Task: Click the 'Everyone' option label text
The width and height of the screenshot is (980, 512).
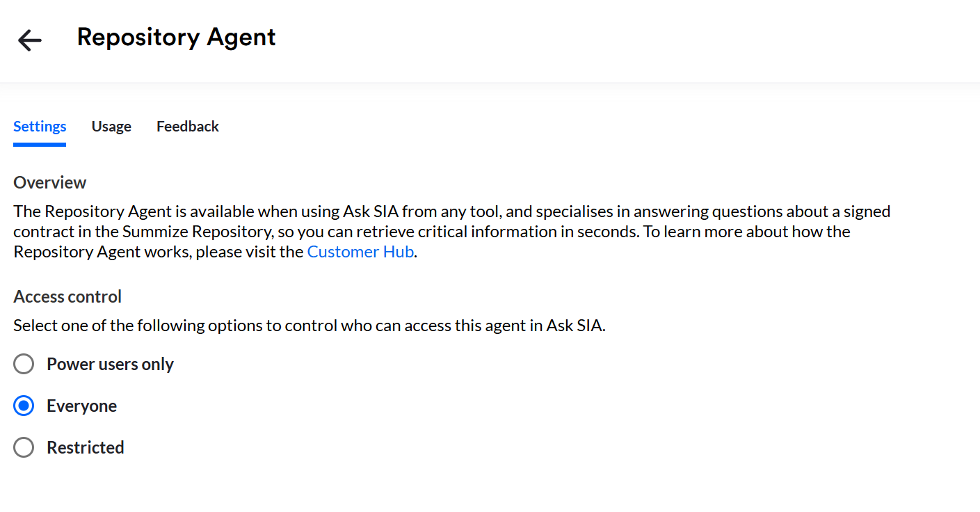Action: pos(81,406)
